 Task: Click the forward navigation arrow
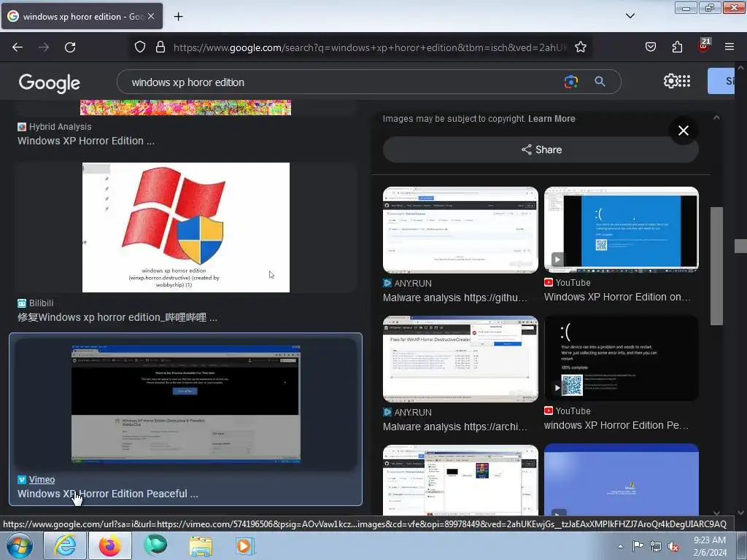[44, 47]
